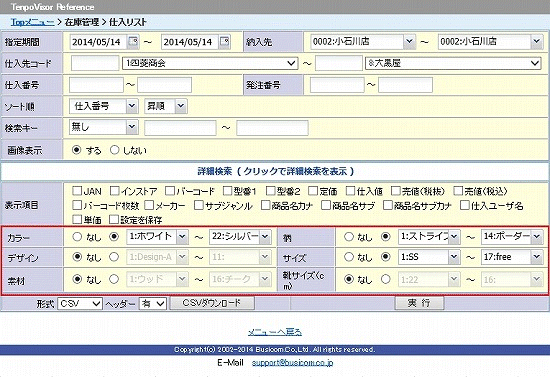Click the CSVダウンロード button
Screen dimensions: 550x377
212,303
